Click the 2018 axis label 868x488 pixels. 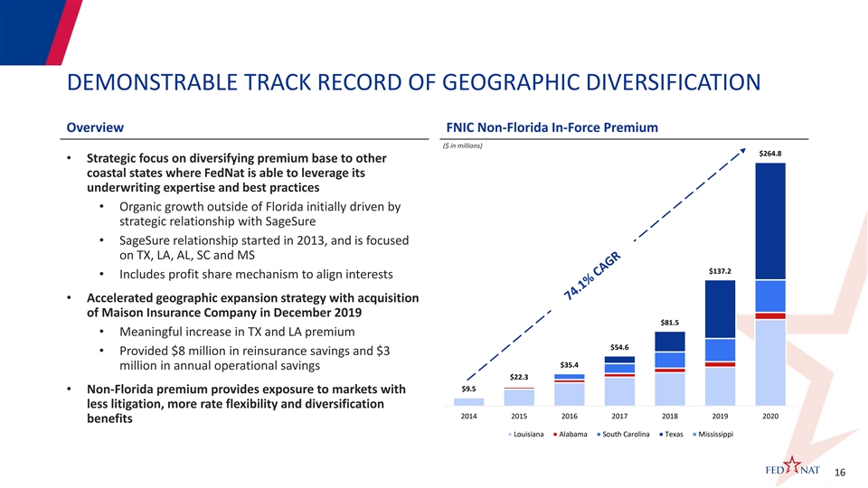pos(670,416)
